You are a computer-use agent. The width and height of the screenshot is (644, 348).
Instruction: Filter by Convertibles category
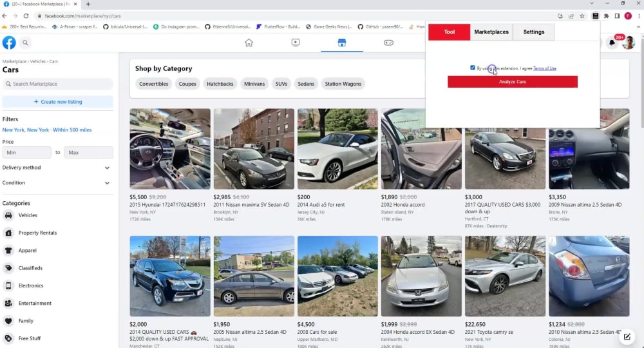pos(154,84)
